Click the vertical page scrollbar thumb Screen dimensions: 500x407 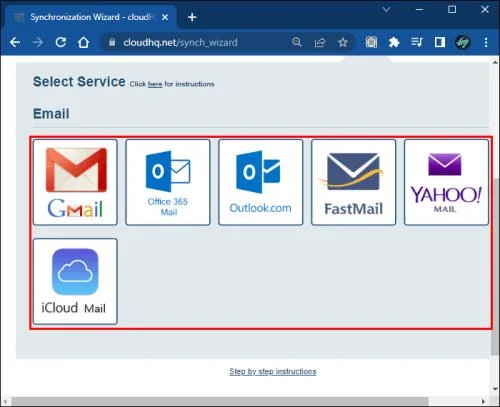click(495, 267)
